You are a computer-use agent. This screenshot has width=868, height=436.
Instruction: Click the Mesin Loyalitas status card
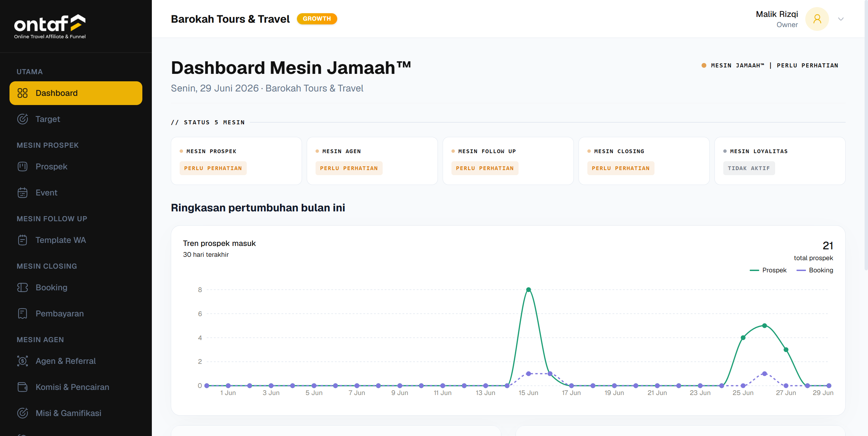click(x=780, y=161)
